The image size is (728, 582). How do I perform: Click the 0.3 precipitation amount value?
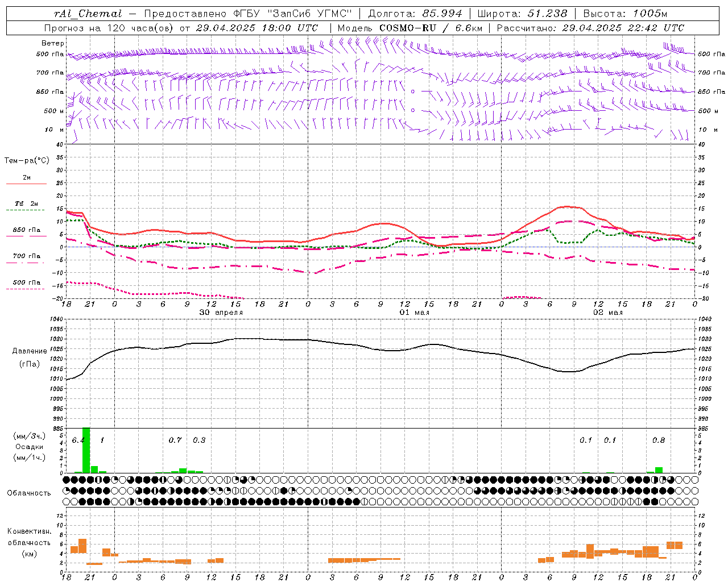199,440
